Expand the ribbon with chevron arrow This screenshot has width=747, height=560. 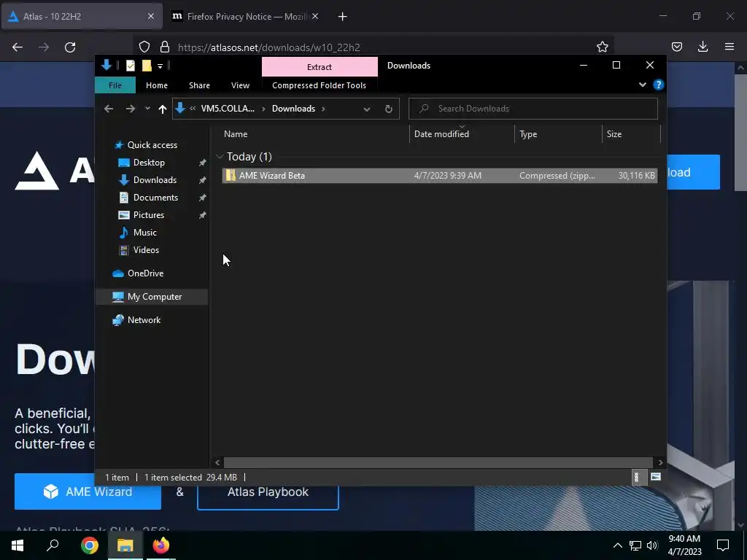(642, 85)
